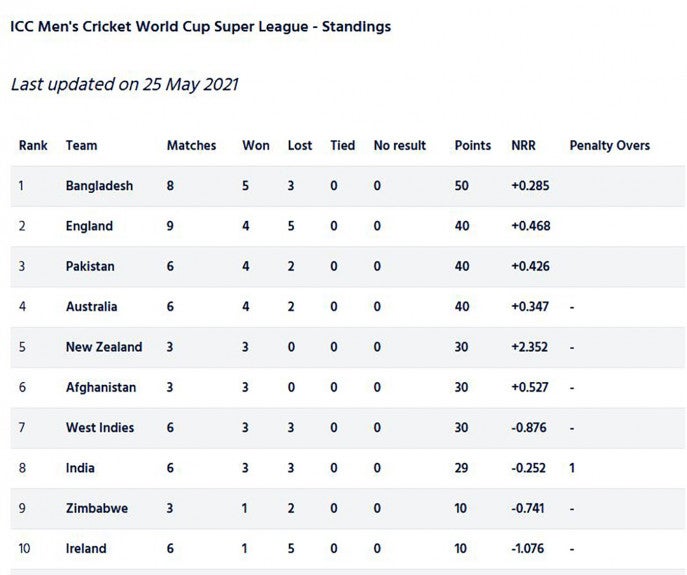Click the Australia team name

click(92, 307)
